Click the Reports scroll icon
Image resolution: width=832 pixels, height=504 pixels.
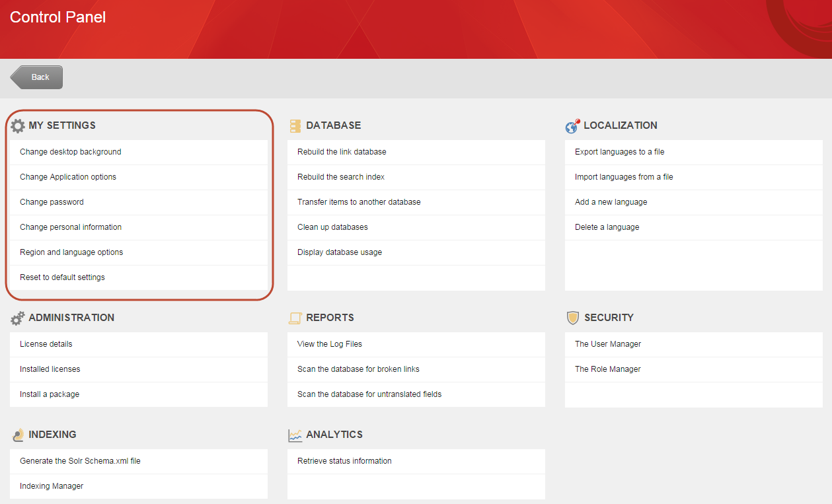tap(295, 318)
